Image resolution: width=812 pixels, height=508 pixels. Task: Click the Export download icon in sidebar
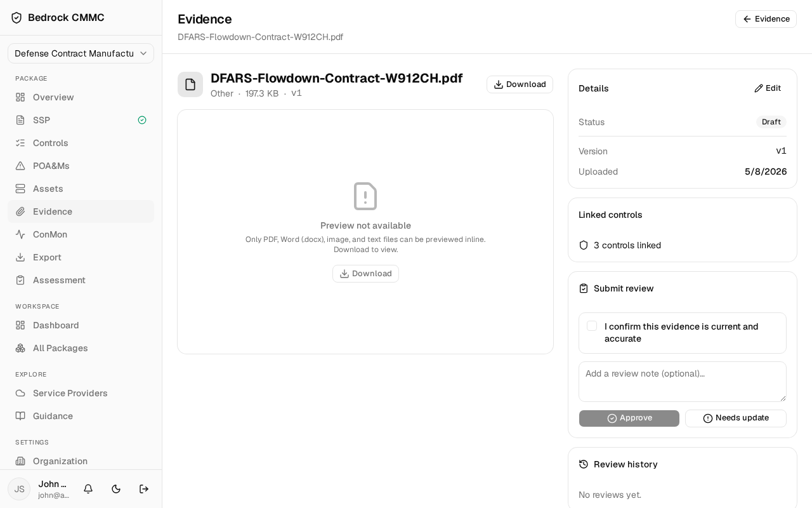tap(20, 257)
